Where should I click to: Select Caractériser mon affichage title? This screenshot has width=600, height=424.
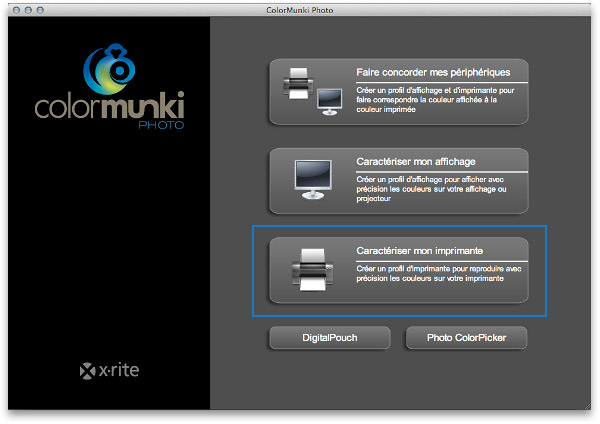tap(416, 161)
